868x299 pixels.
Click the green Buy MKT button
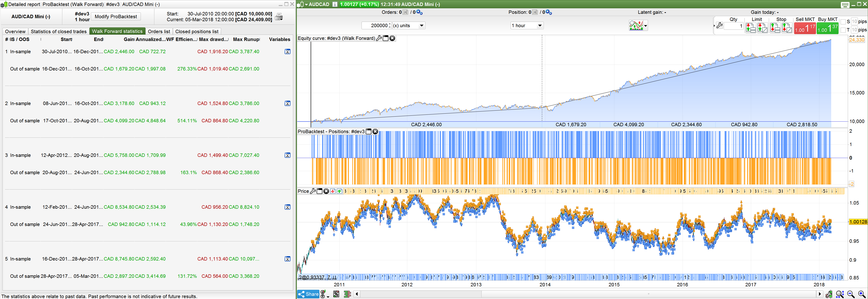(827, 28)
